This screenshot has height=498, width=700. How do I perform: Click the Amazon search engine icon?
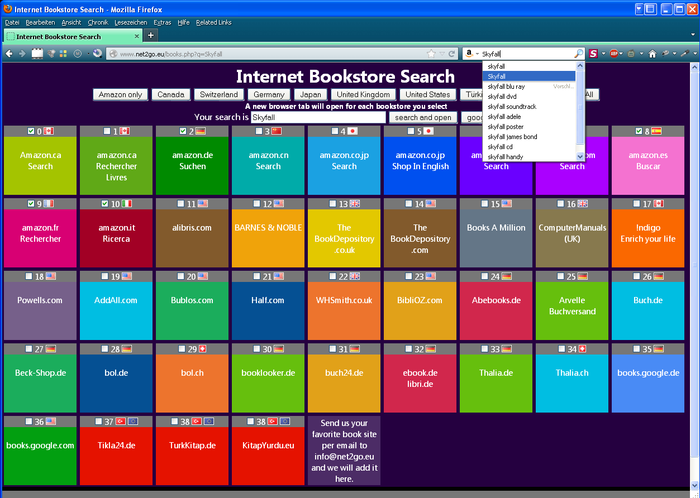click(469, 54)
